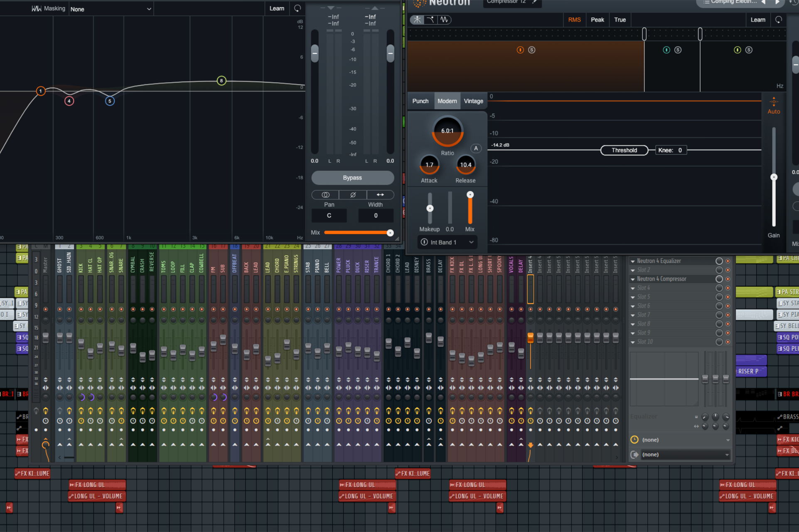The width and height of the screenshot is (799, 532).
Task: Open the Neutron 4 Compressor slot menu arrow
Action: click(632, 279)
